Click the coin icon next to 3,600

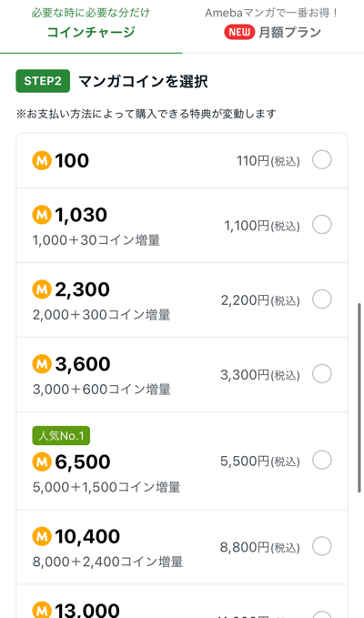point(42,364)
